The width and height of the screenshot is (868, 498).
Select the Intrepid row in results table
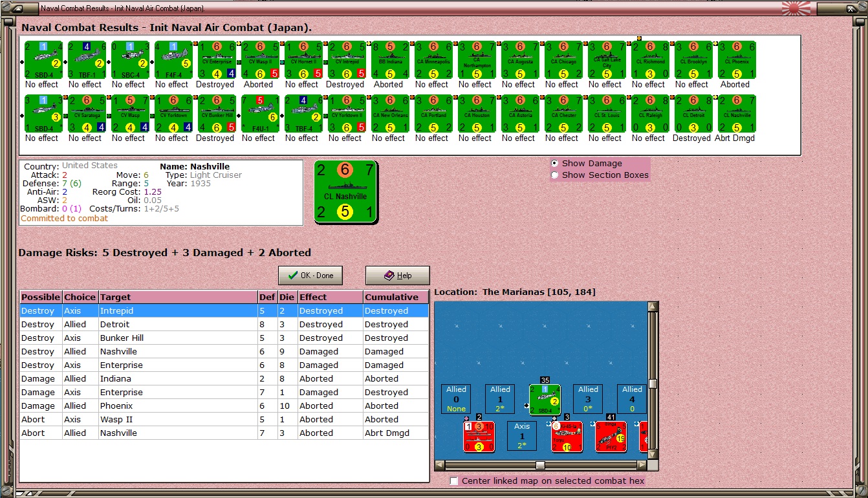click(x=224, y=311)
